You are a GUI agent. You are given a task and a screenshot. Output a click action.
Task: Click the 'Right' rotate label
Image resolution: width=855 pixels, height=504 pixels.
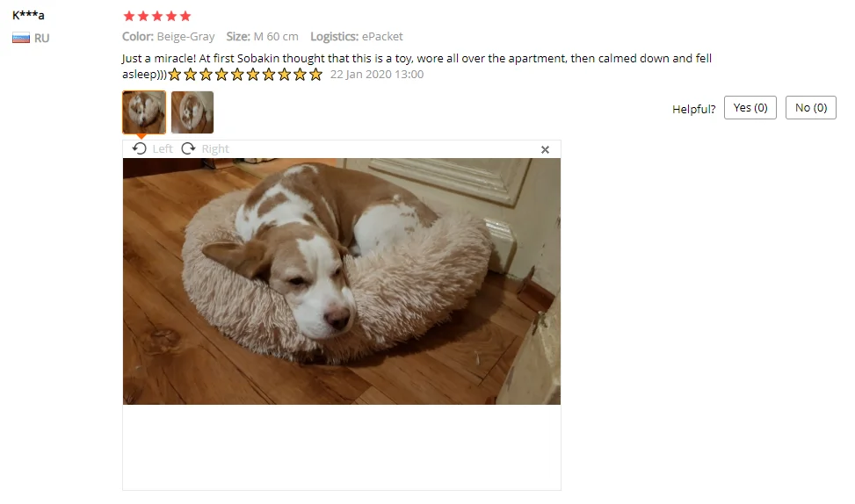pos(215,148)
